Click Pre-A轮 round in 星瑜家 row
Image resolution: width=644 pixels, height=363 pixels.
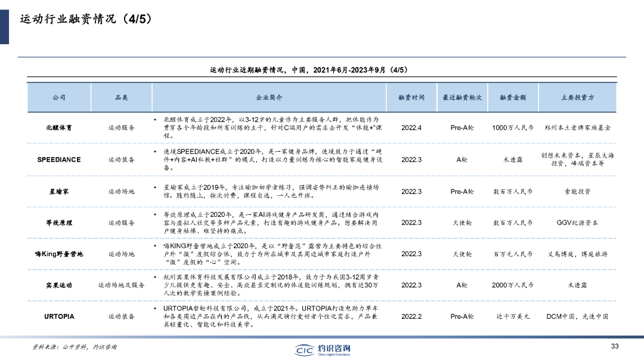pos(462,192)
